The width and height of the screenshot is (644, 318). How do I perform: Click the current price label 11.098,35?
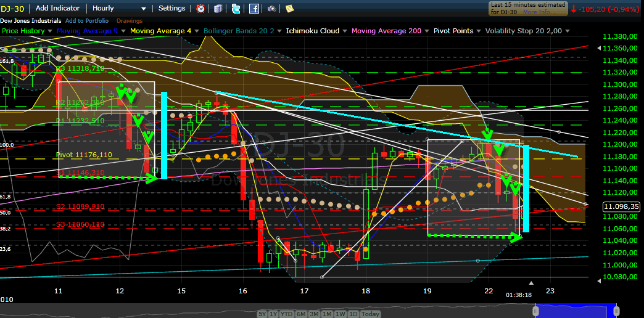[x=621, y=207]
